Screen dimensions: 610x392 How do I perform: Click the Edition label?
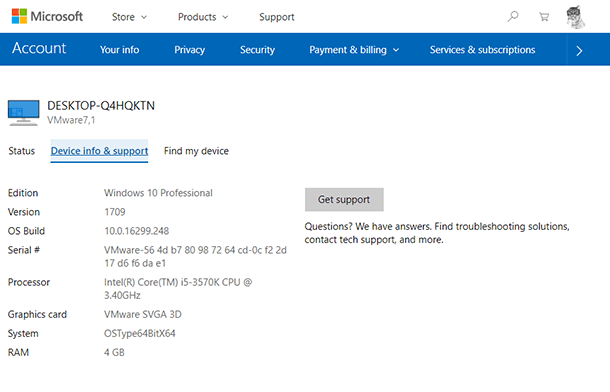(x=23, y=193)
